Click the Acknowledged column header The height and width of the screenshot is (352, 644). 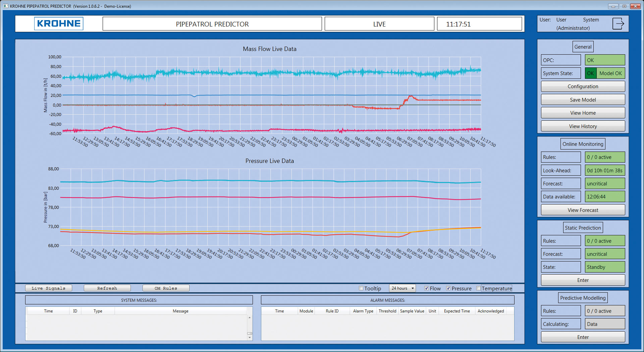[491, 311]
